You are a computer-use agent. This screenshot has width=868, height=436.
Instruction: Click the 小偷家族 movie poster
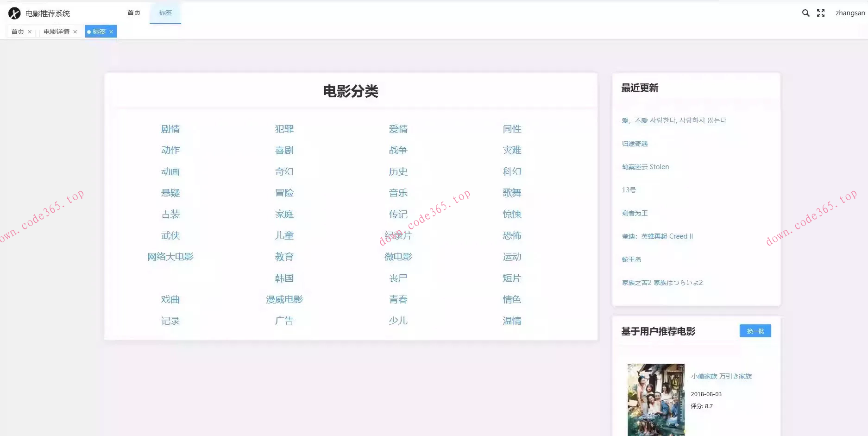coord(656,399)
